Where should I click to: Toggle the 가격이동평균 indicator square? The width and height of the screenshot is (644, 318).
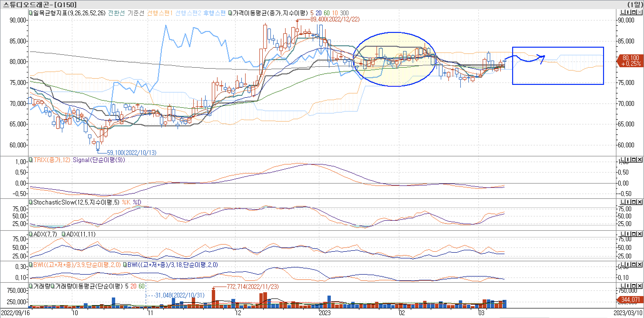(x=230, y=13)
